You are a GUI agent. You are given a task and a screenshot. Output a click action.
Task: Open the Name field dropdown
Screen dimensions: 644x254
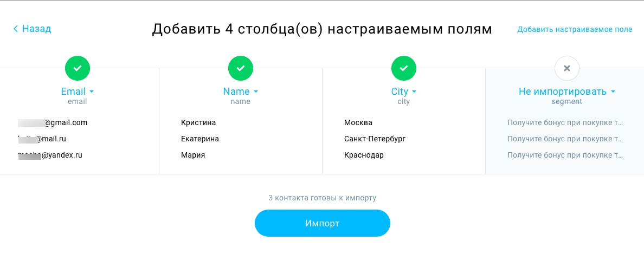241,91
